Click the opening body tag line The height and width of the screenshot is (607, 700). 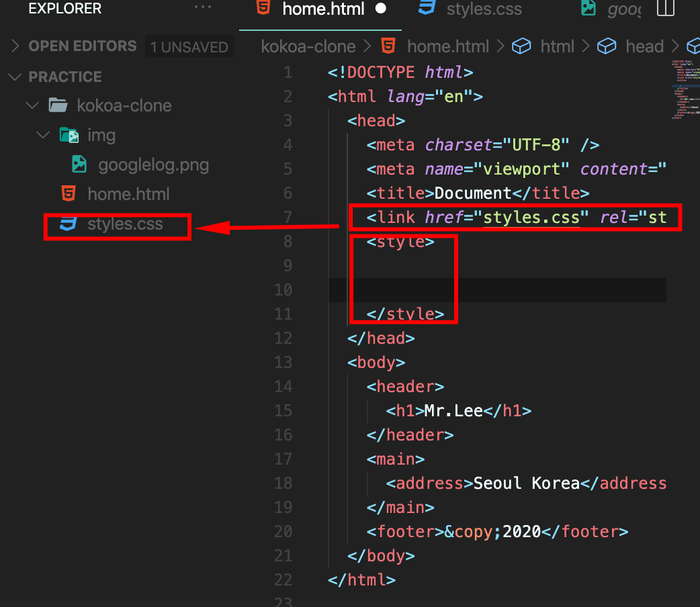pos(376,363)
